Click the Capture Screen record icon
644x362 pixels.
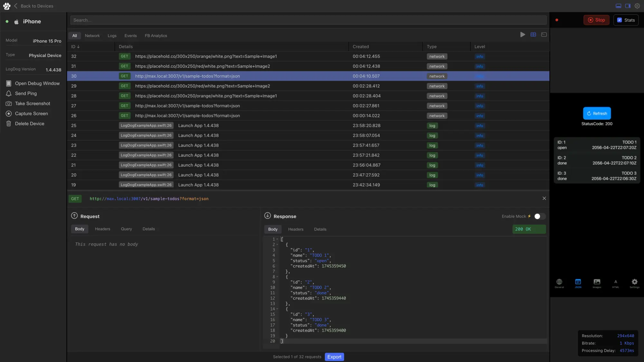coord(9,114)
